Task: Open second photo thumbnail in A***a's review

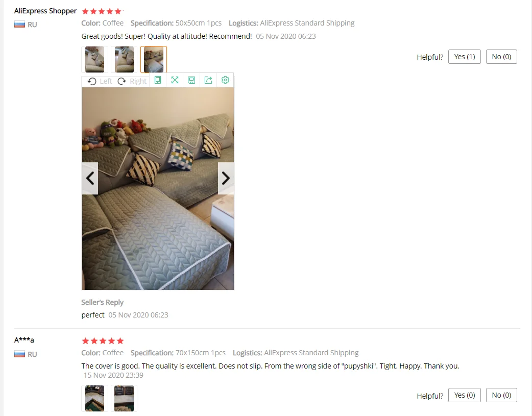Action: pos(124,398)
